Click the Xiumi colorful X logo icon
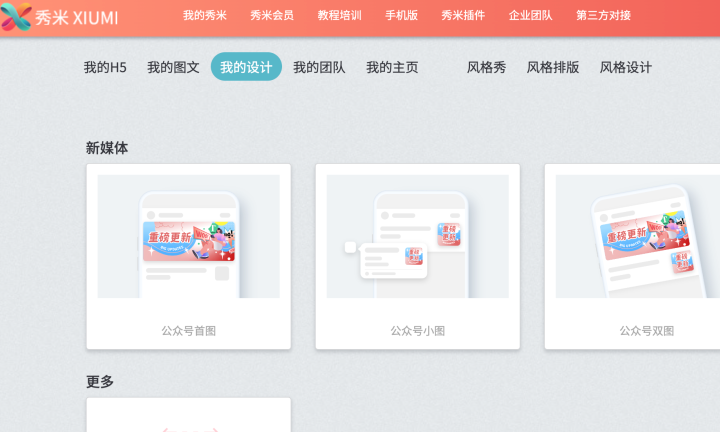The image size is (720, 432). click(x=16, y=17)
